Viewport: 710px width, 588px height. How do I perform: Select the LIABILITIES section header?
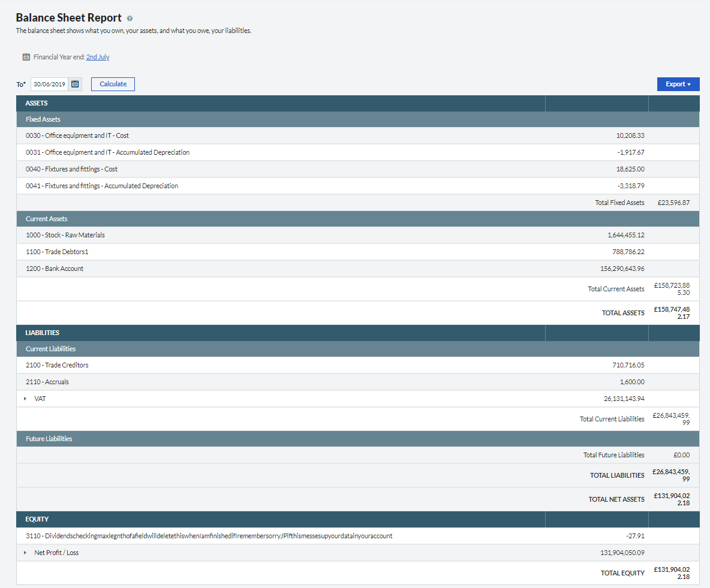coord(43,333)
